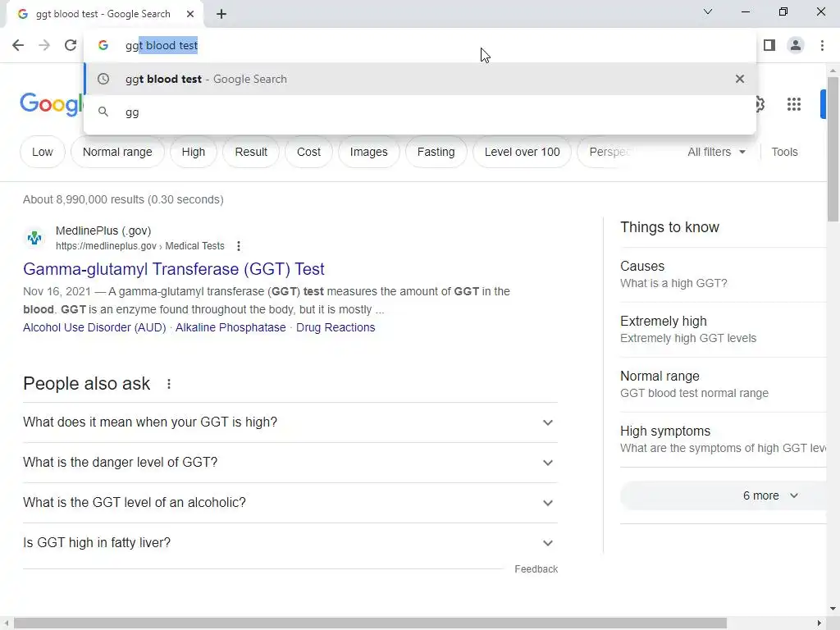This screenshot has height=630, width=840.
Task: Close the ggt blood test tab
Action: click(190, 14)
